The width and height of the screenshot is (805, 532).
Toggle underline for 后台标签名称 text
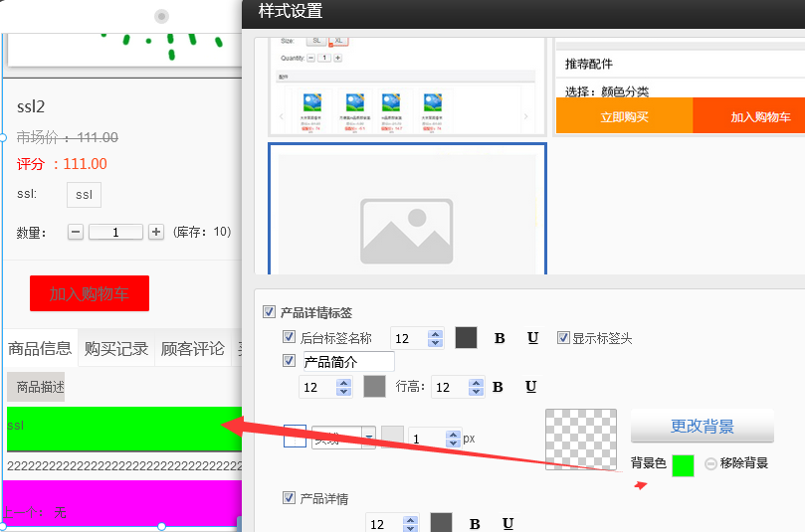point(532,338)
